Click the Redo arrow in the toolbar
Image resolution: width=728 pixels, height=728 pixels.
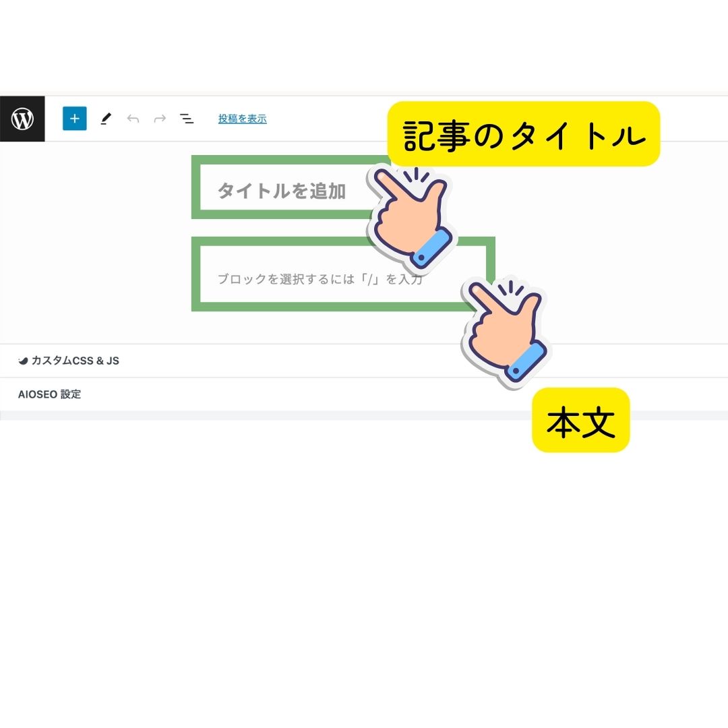tap(160, 119)
